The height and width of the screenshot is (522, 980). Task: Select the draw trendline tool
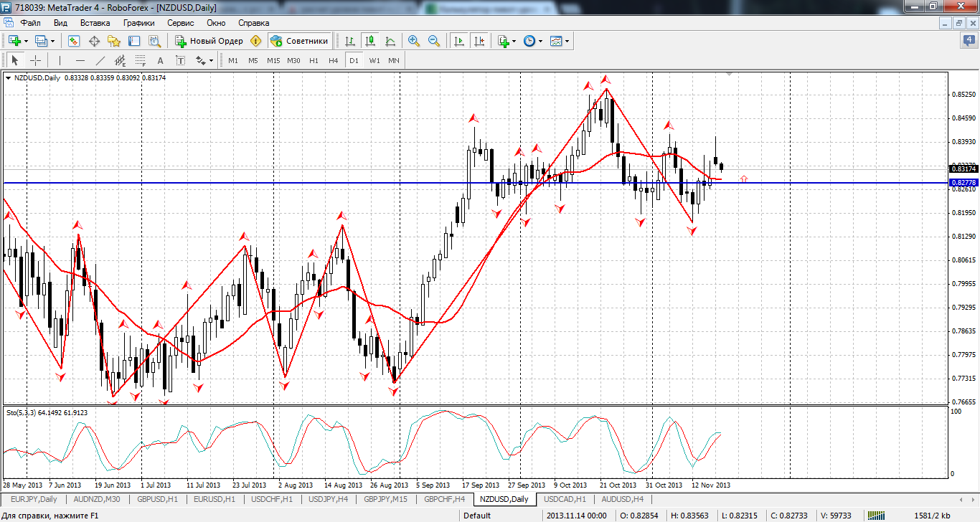[100, 60]
